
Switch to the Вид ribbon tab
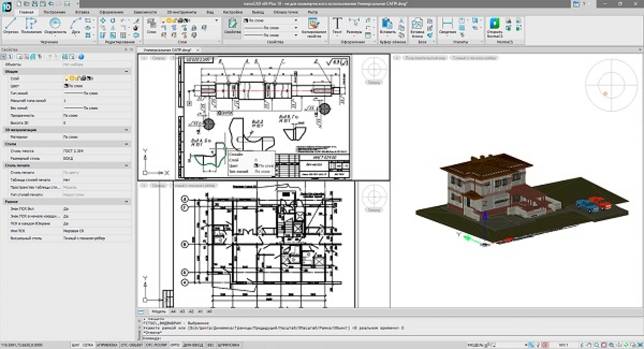pyautogui.click(x=210, y=12)
